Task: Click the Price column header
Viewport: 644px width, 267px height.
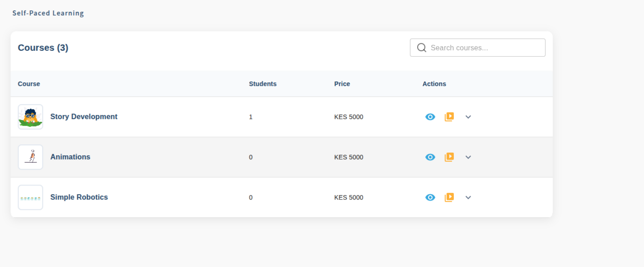Action: 342,84
